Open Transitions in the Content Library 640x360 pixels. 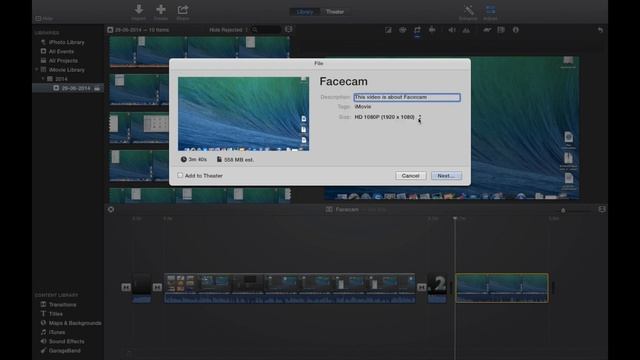(62, 304)
